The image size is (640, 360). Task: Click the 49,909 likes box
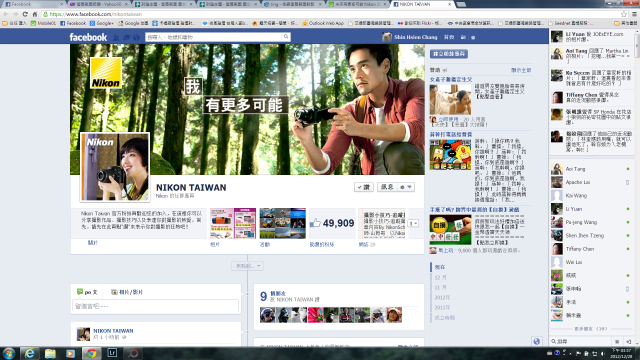[x=332, y=223]
